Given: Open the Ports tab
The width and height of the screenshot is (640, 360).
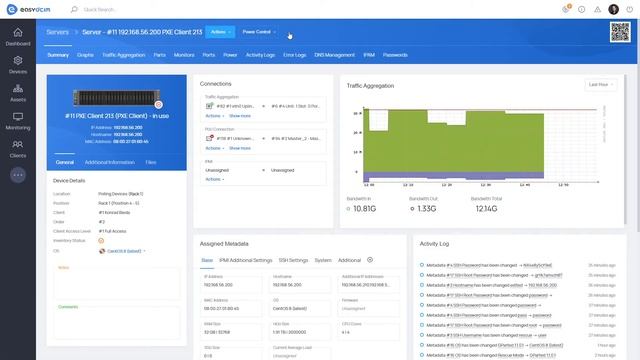Looking at the screenshot, I should click(209, 55).
